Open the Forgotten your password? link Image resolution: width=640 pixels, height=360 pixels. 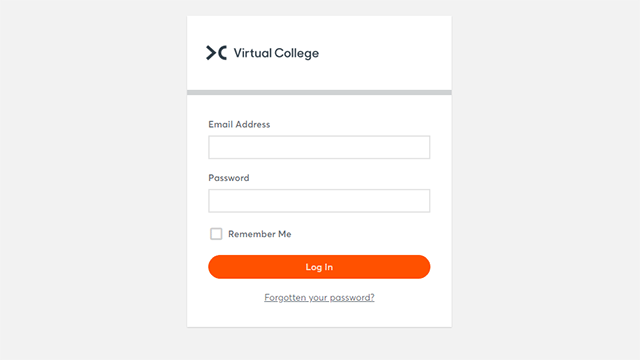(319, 298)
